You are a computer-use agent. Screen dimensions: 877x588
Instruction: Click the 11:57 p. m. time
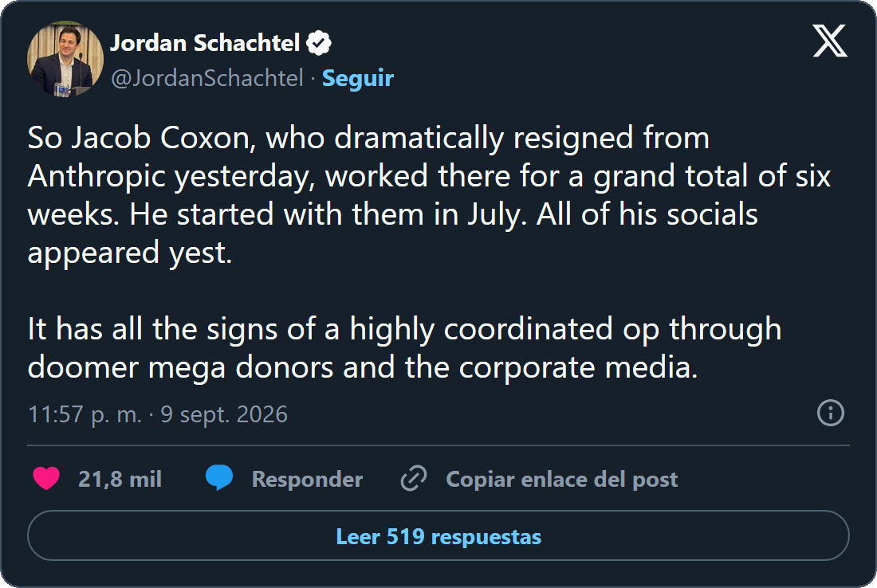coord(85,414)
